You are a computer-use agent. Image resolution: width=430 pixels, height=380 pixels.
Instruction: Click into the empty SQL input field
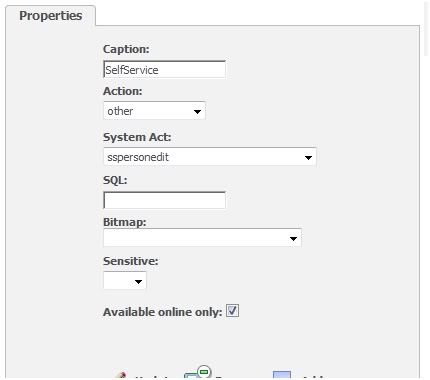(164, 200)
